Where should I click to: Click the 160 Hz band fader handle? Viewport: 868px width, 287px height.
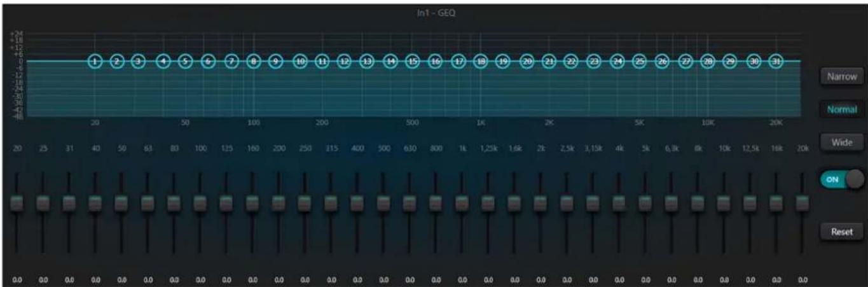252,204
